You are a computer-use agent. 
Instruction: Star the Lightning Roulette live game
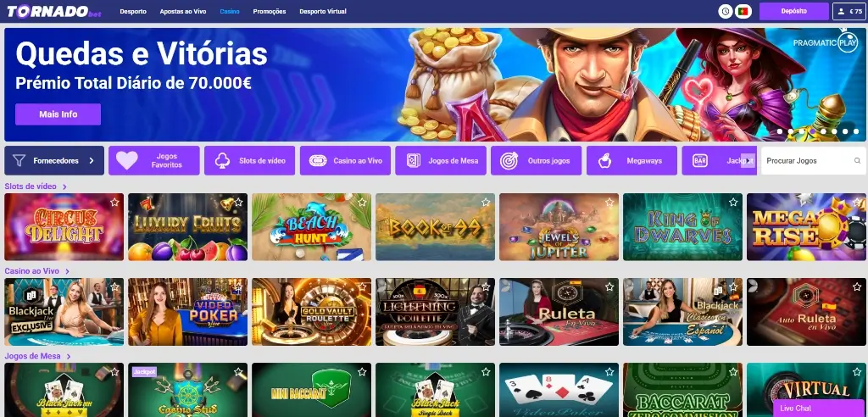[486, 286]
